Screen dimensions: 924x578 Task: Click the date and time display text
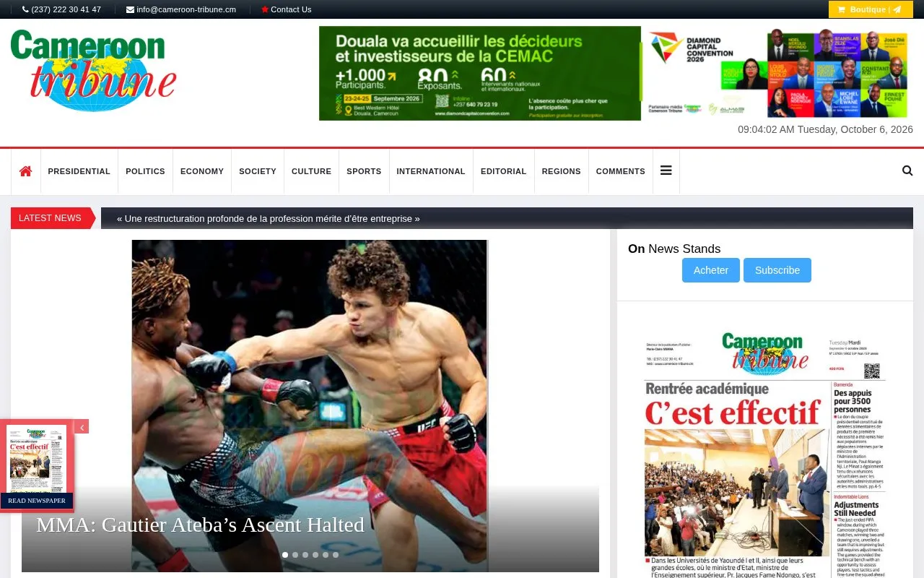click(x=825, y=129)
